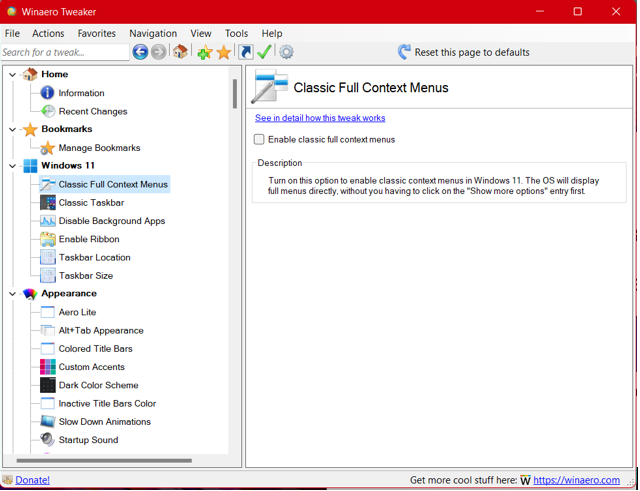
Task: Click the Disable Background Apps graph icon
Action: (x=48, y=221)
